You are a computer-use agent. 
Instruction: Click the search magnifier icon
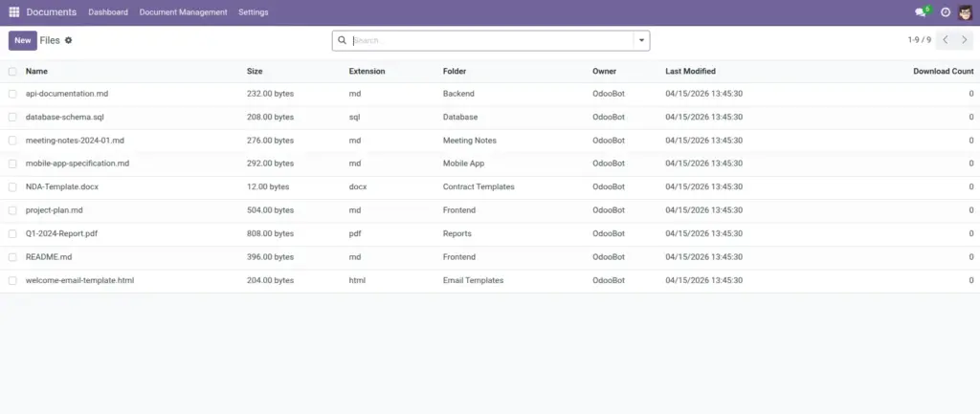(342, 40)
